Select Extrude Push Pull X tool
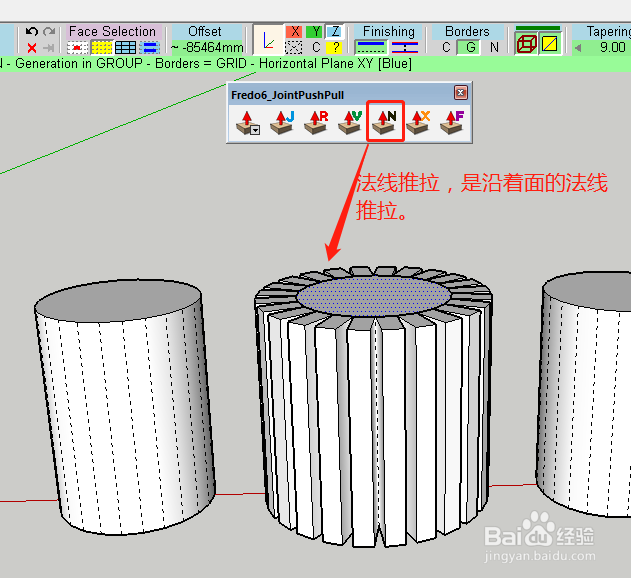631x578 pixels. (419, 122)
